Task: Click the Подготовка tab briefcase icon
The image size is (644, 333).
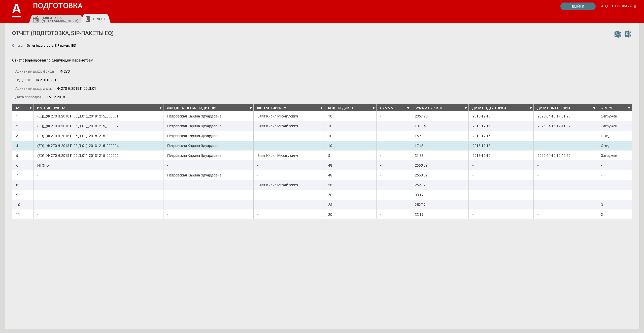Action: click(x=36, y=19)
